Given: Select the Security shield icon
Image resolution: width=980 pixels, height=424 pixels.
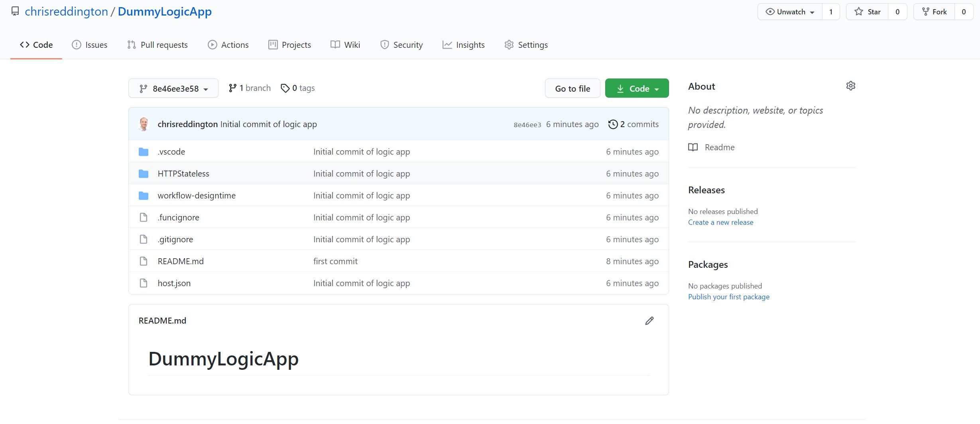Looking at the screenshot, I should tap(384, 45).
